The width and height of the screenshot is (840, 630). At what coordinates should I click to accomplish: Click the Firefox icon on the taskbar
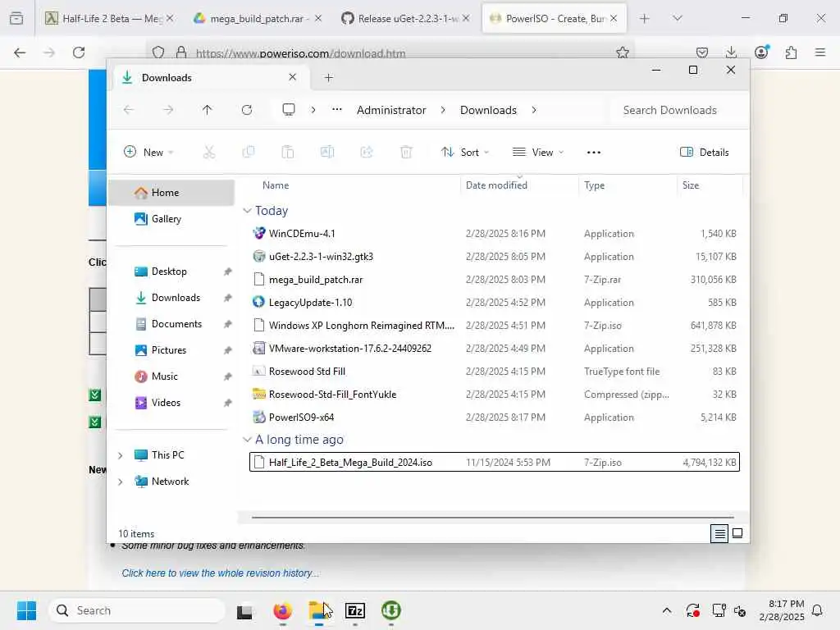[x=283, y=610]
